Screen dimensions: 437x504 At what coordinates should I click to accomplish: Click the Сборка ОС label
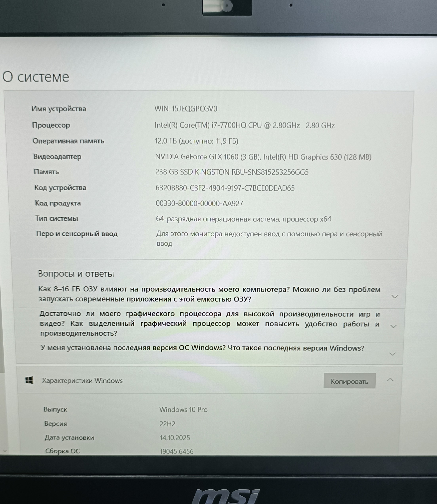[x=63, y=451]
